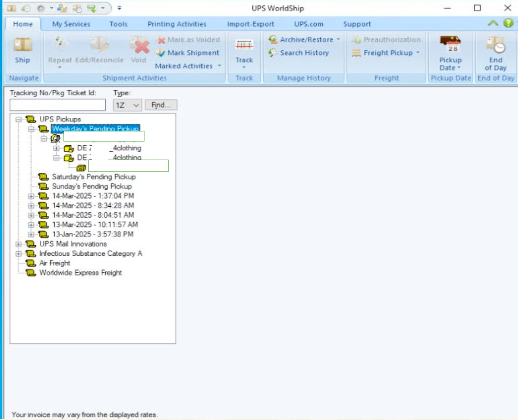Switch to the Home ribbon tab
Screen dimensions: 518x420
point(23,24)
